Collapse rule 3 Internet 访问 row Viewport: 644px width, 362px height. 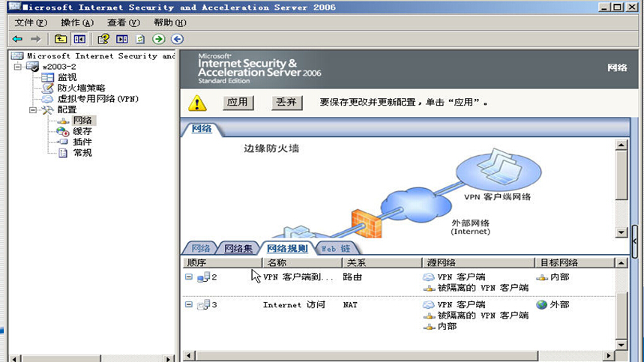pos(189,305)
